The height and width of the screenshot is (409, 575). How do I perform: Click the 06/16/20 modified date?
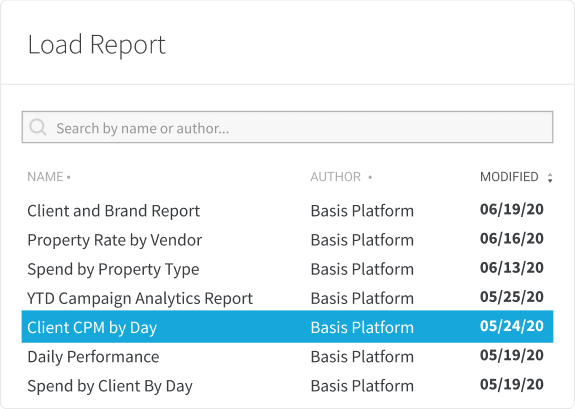pos(512,239)
